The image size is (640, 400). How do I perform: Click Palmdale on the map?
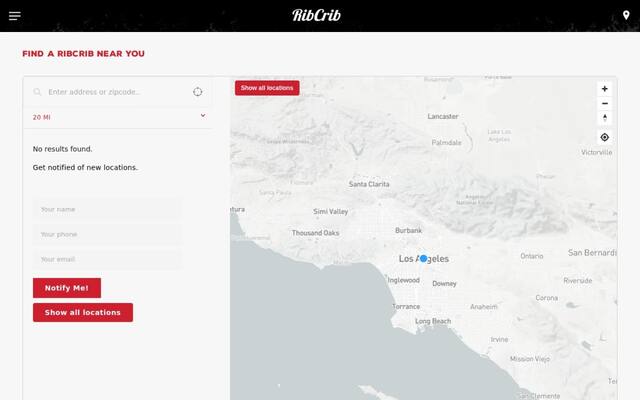click(447, 142)
